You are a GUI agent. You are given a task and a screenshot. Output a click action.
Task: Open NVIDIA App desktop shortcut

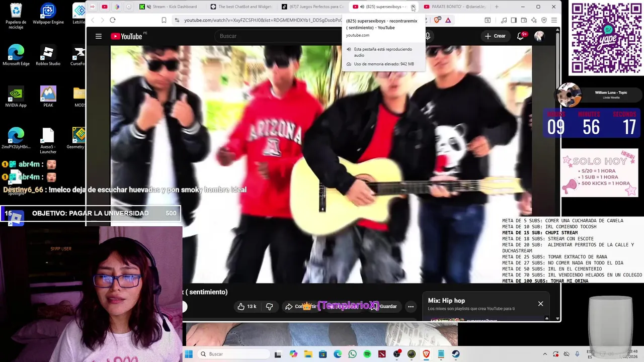[x=16, y=97]
